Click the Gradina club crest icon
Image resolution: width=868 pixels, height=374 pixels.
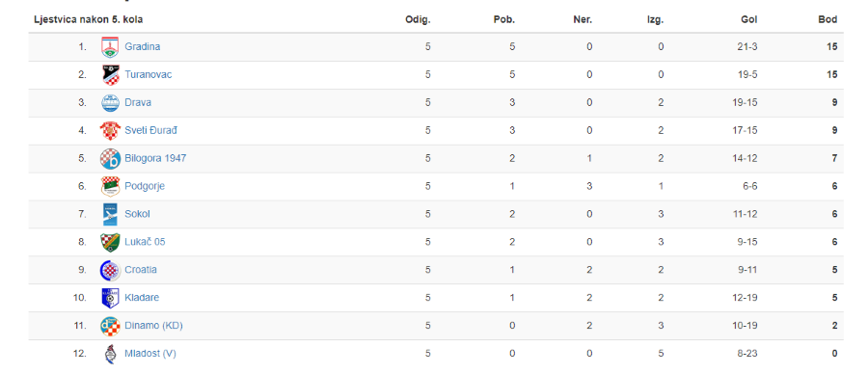click(110, 47)
